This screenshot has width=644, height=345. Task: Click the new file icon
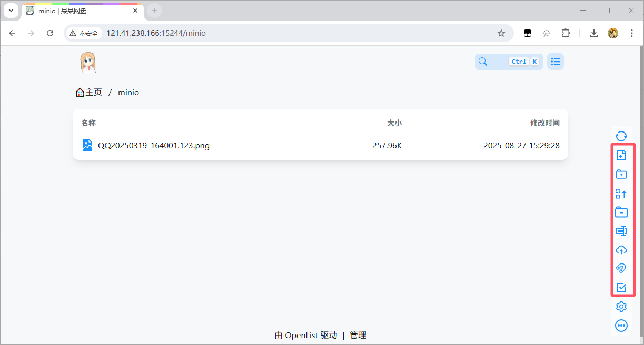coord(621,155)
